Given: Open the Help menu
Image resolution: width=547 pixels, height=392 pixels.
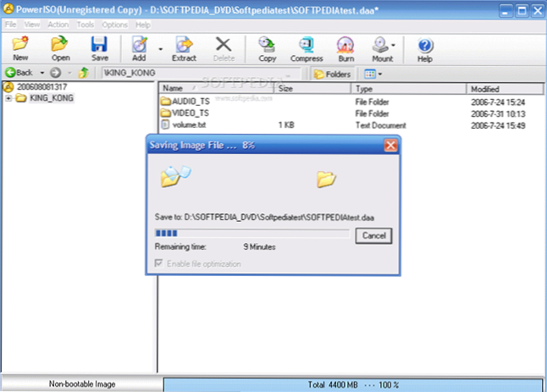Looking at the screenshot, I should point(143,25).
